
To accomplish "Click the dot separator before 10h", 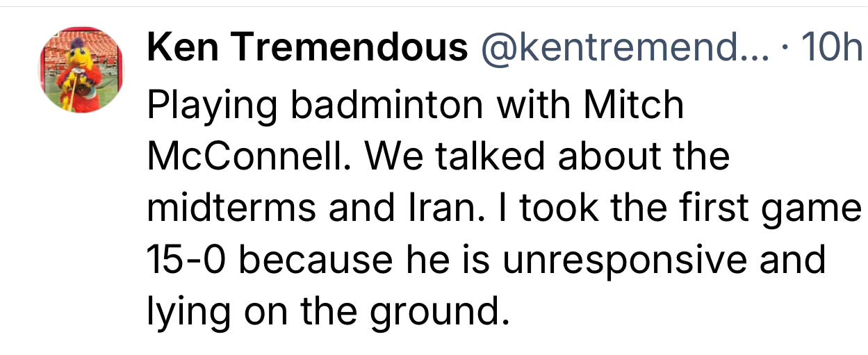I will 785,48.
